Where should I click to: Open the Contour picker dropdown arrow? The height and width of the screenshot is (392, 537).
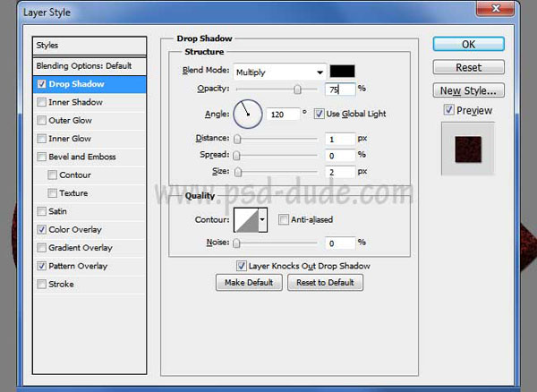tap(262, 220)
